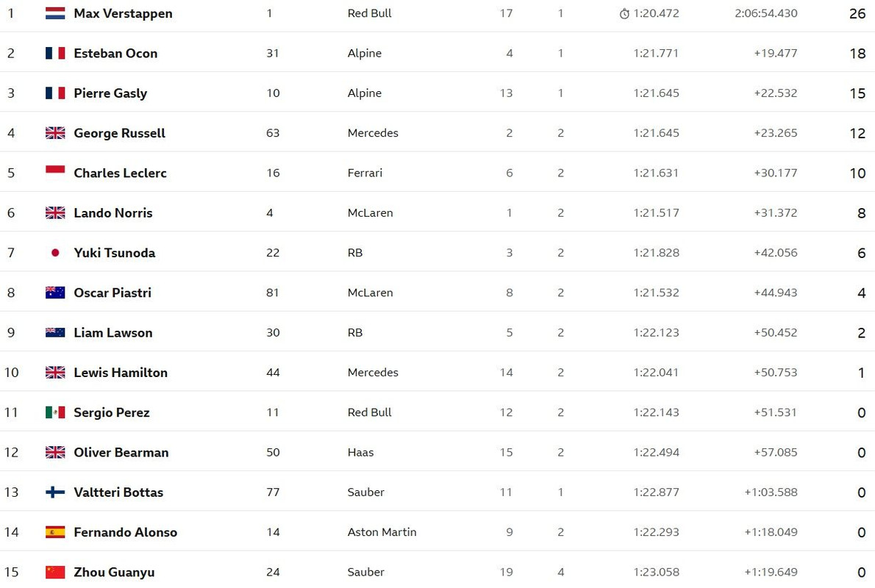Click the Netherlands flag beside Max Verstappen
This screenshot has width=875, height=588.
pyautogui.click(x=55, y=13)
